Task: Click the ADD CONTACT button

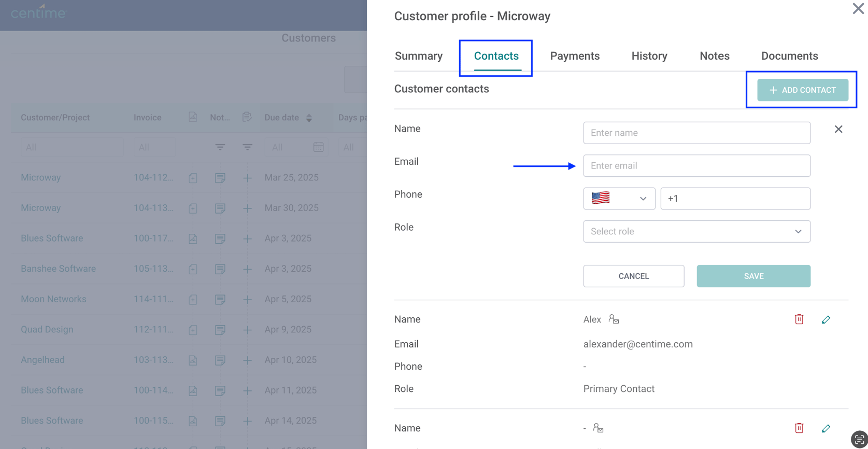Action: click(x=803, y=90)
